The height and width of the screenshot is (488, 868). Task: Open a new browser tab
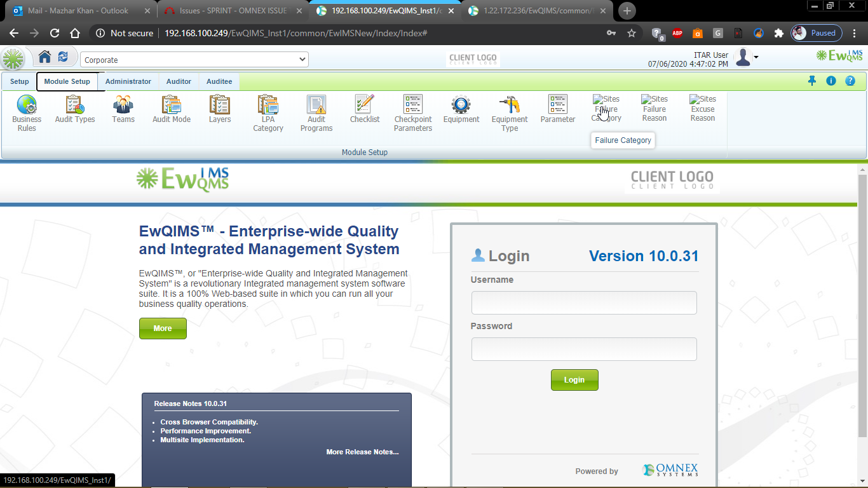coord(627,11)
